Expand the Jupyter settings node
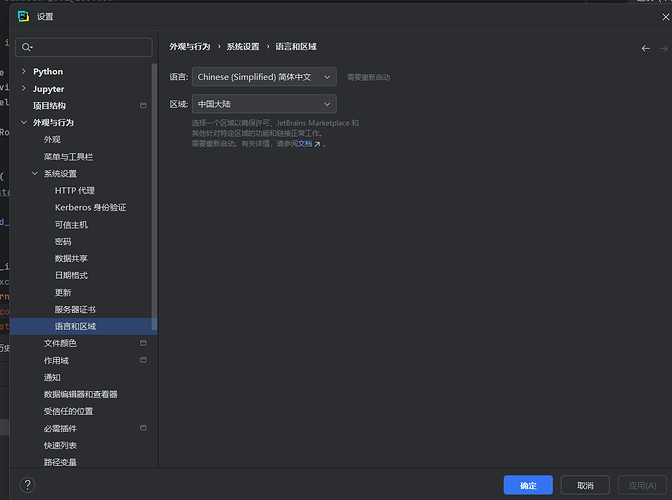672x500 pixels. tap(23, 89)
